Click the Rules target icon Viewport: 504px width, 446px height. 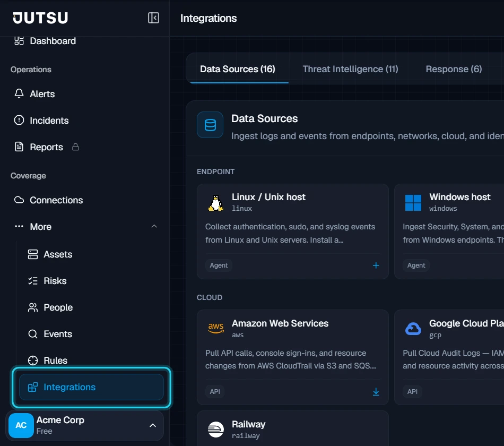point(33,361)
